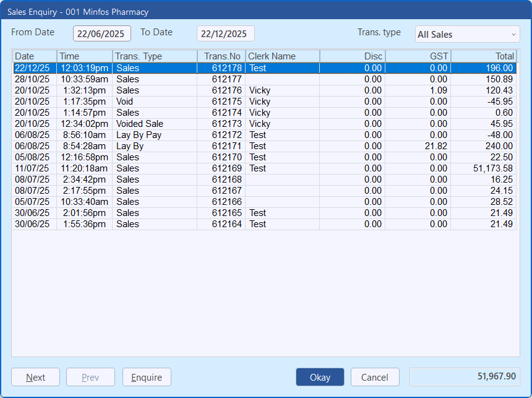Click the Cancel button
532x398 pixels.
[375, 377]
